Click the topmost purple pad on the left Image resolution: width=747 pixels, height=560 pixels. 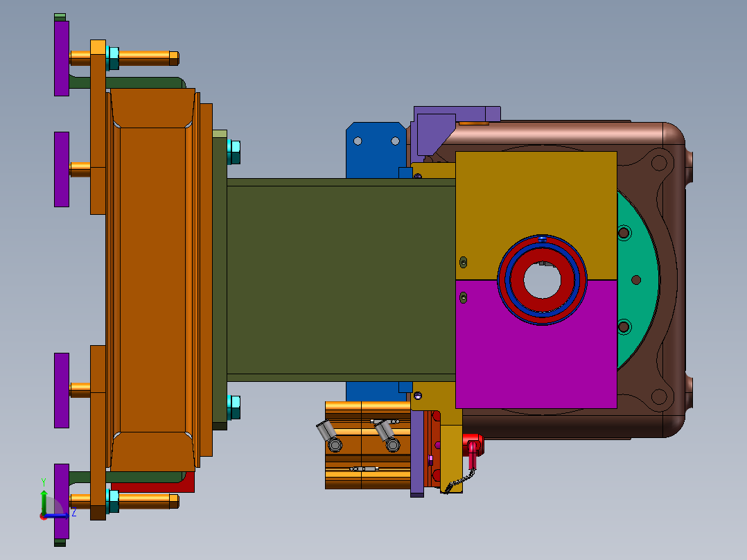point(62,58)
